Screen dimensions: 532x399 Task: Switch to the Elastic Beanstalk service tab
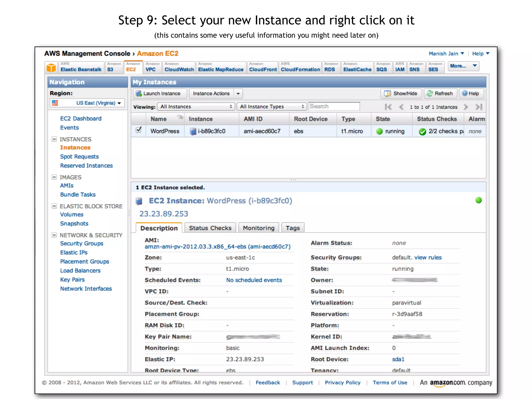(81, 68)
